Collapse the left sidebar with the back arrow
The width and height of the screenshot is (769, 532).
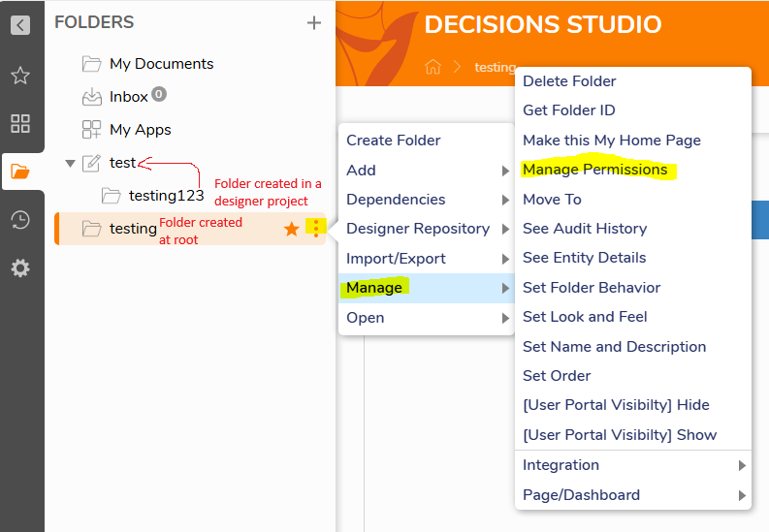pyautogui.click(x=20, y=25)
